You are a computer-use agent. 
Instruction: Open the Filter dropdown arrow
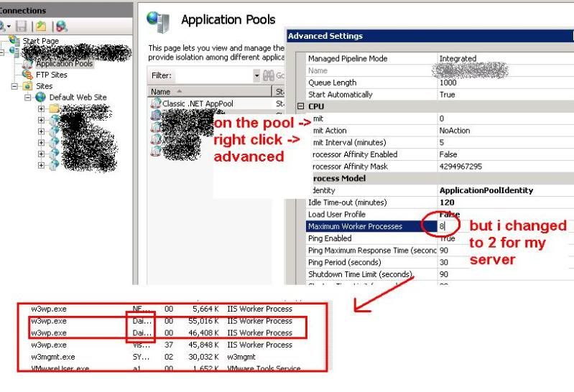tap(256, 75)
